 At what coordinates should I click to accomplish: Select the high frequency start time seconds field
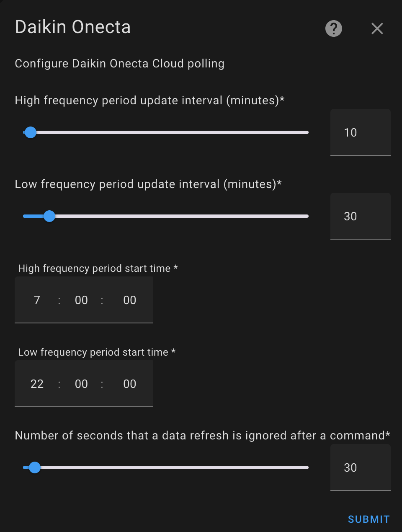click(x=129, y=300)
